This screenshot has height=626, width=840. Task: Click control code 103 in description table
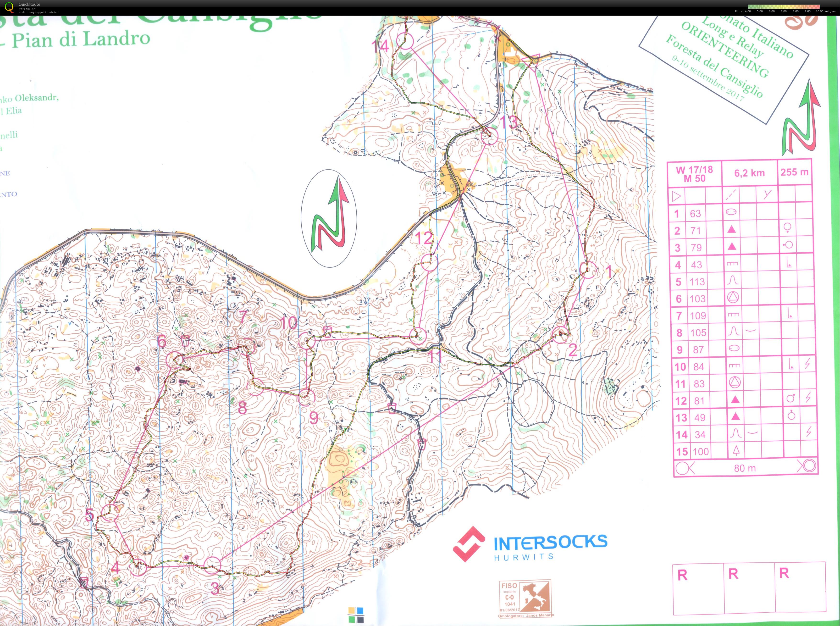pyautogui.click(x=697, y=299)
